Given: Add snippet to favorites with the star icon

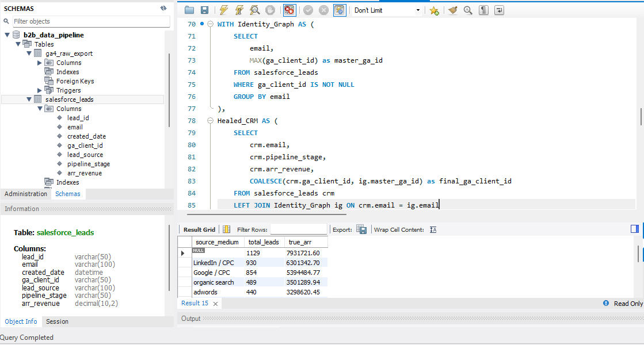Looking at the screenshot, I should tap(434, 11).
